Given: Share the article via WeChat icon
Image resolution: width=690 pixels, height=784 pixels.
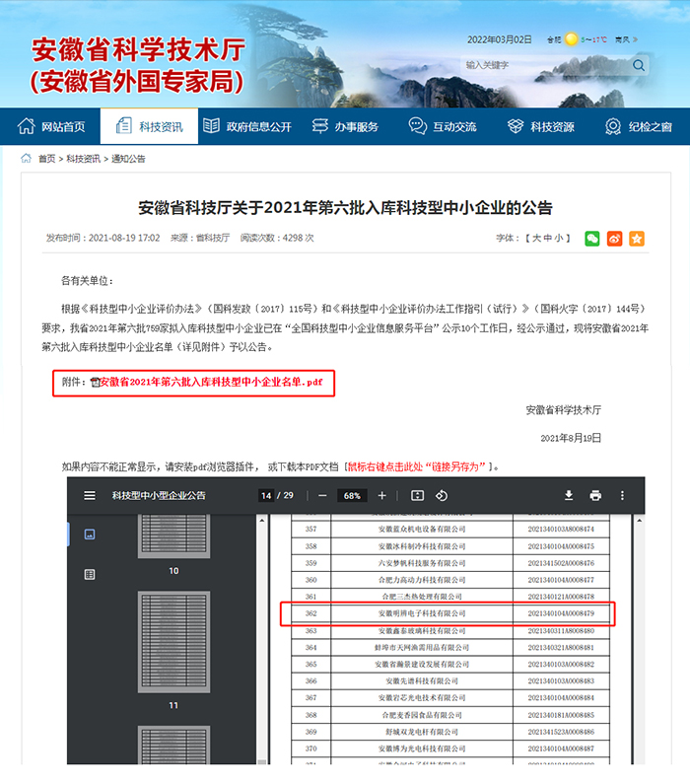Looking at the screenshot, I should pyautogui.click(x=591, y=239).
